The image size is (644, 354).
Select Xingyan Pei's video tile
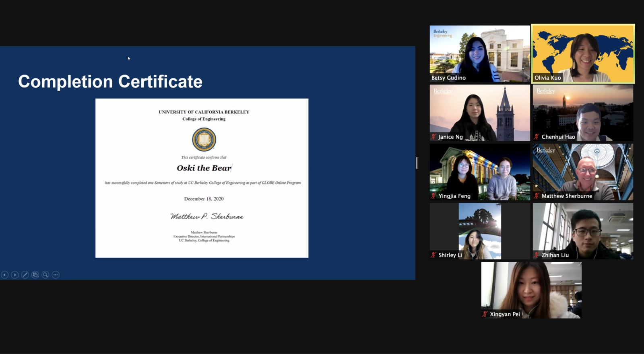[x=531, y=290]
